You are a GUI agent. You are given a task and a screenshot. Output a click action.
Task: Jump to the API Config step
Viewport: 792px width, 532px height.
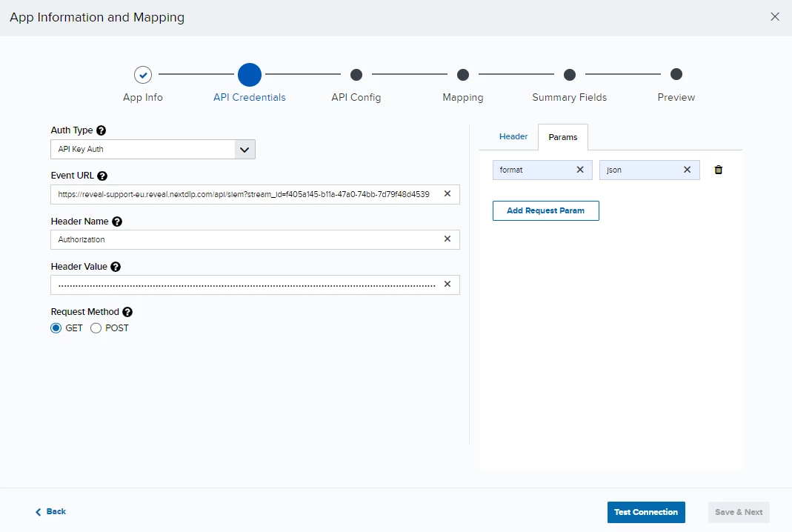tap(356, 75)
